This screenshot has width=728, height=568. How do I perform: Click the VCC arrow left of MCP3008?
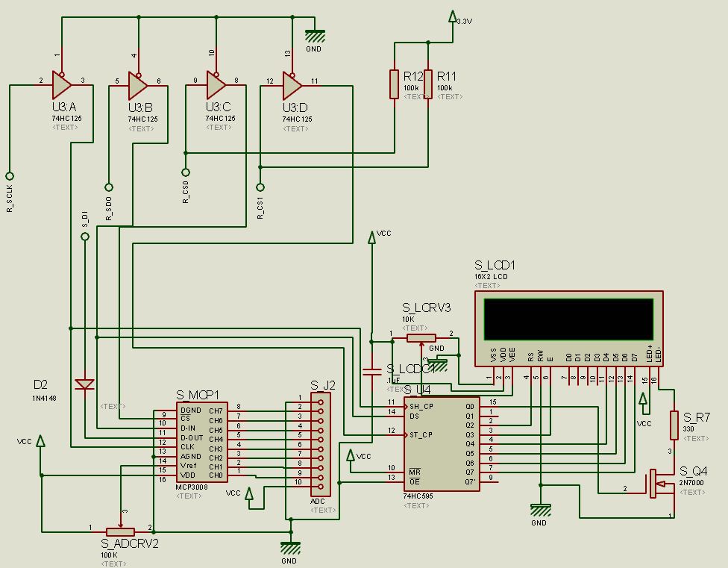pos(41,441)
